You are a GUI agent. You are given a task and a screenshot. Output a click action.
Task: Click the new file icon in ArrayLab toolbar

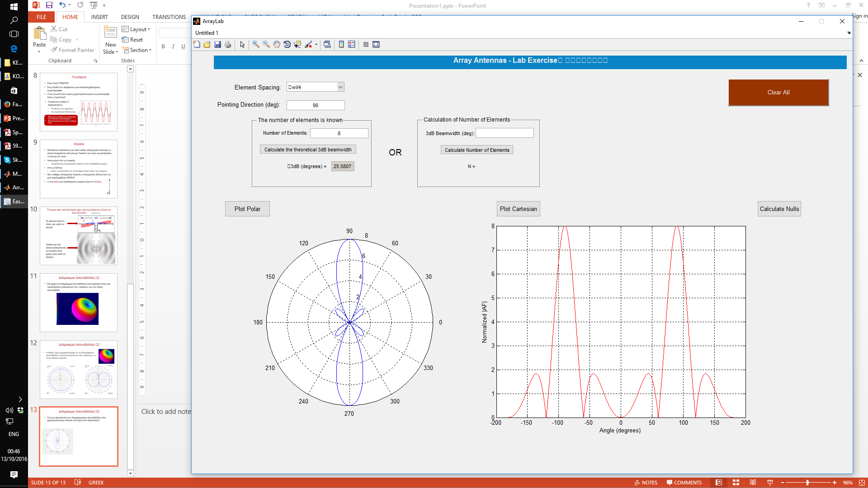[196, 44]
